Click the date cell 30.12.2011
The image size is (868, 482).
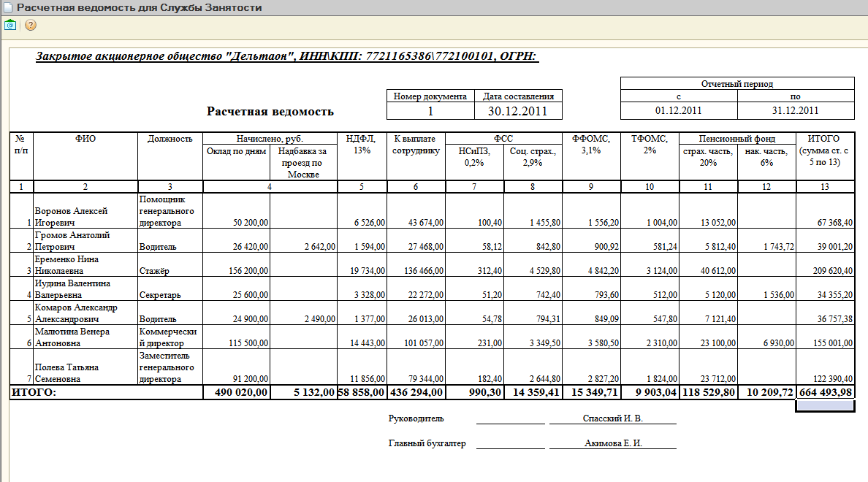(517, 111)
